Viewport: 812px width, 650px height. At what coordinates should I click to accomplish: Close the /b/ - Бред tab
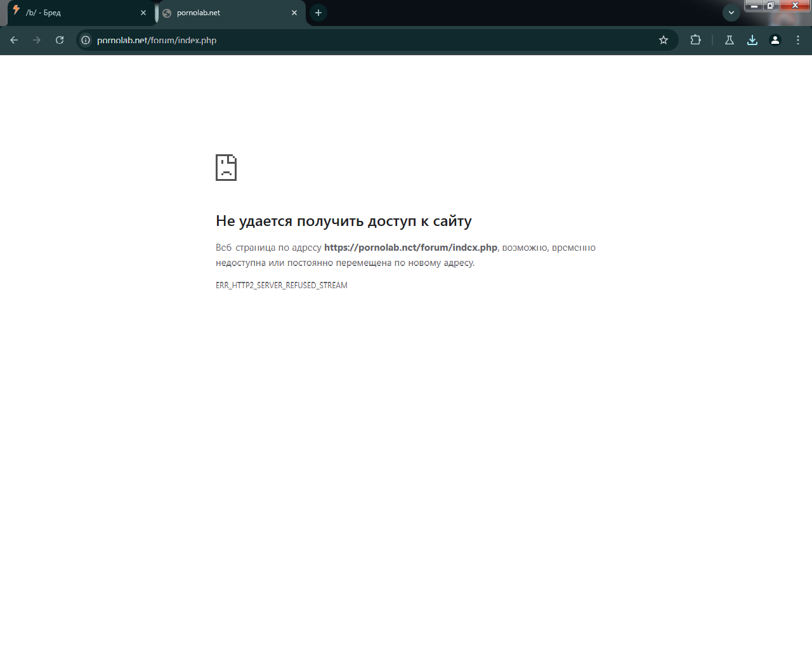(x=143, y=13)
